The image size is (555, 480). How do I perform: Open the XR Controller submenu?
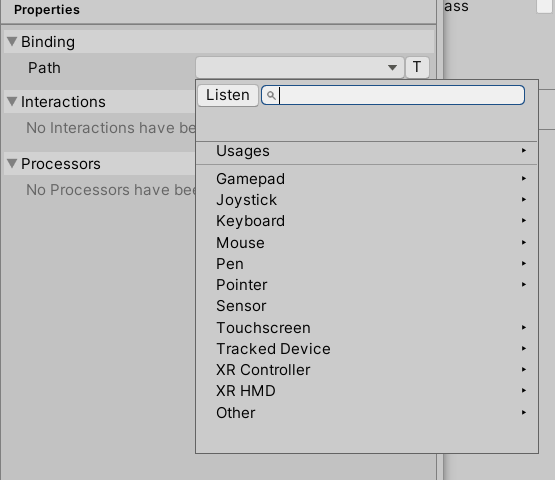[367, 370]
